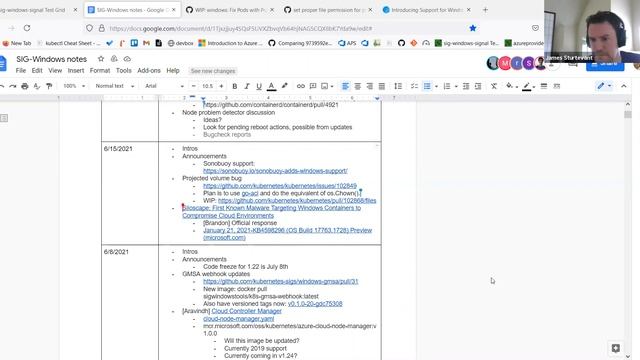Screen dimensions: 640x360
Task: Open the Normal text styles dropdown
Action: [x=114, y=86]
